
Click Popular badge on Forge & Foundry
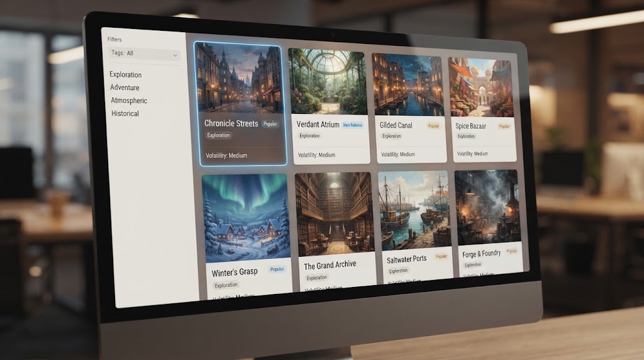click(511, 250)
